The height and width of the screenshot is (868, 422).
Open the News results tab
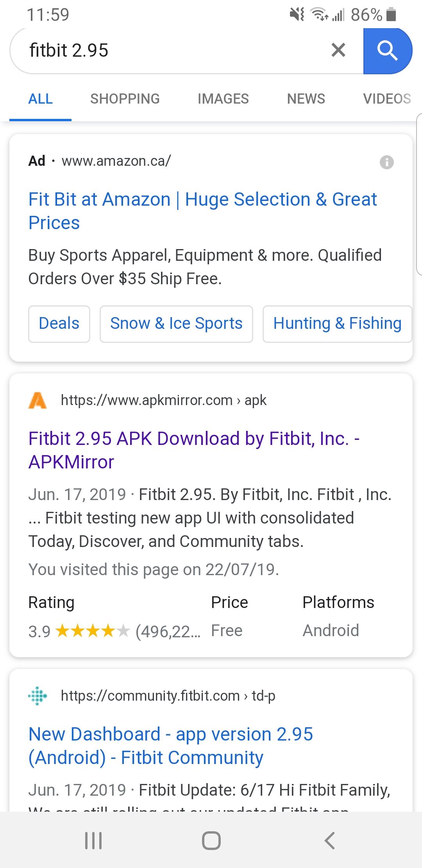coord(306,99)
